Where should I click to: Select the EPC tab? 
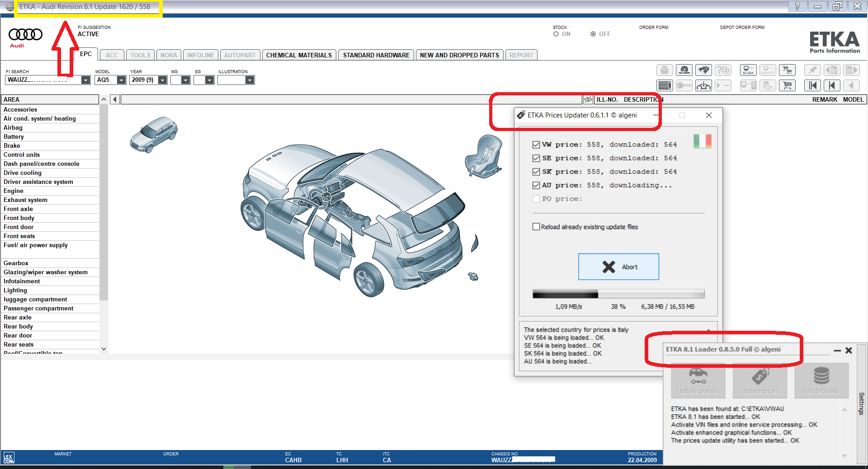click(x=86, y=54)
